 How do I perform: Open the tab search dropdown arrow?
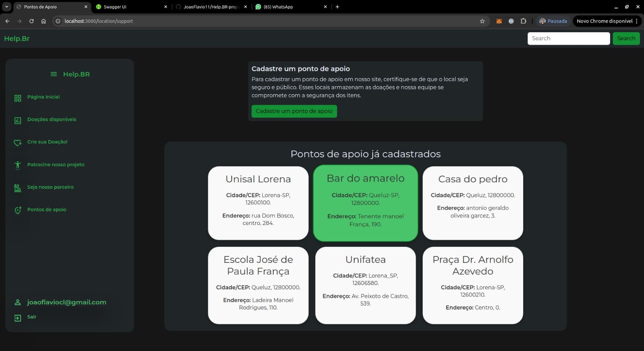6,7
